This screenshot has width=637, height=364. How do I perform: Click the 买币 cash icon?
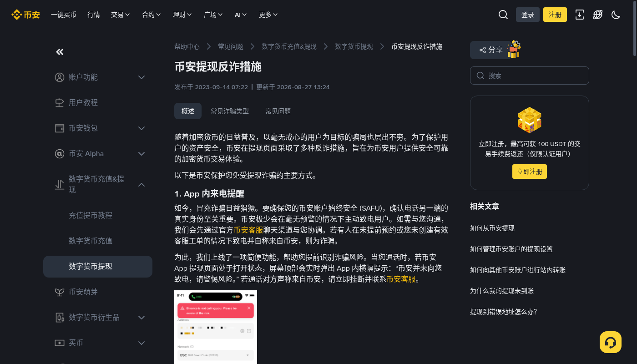click(60, 343)
